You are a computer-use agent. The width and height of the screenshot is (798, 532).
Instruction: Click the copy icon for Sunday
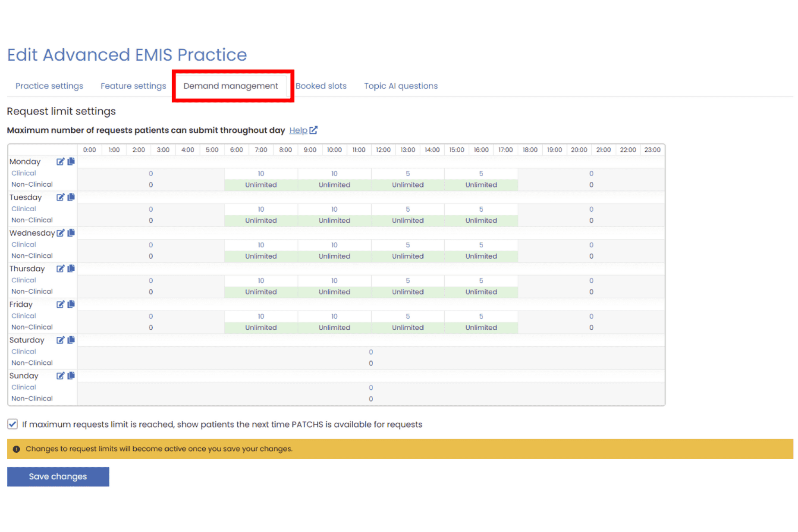pos(71,376)
